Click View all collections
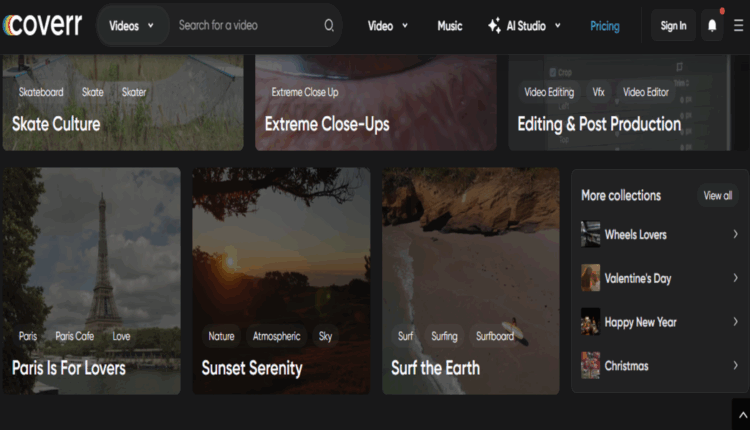The image size is (750, 430). pos(717,196)
